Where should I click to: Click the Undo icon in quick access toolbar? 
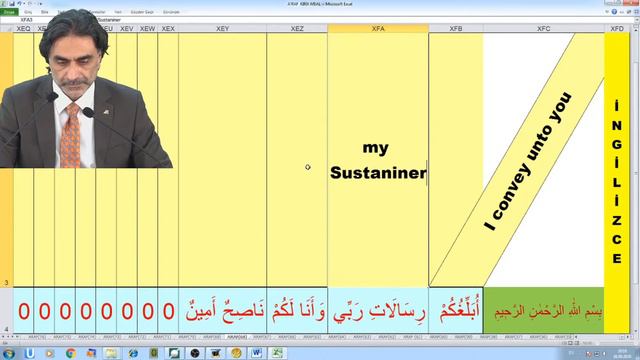(19, 4)
